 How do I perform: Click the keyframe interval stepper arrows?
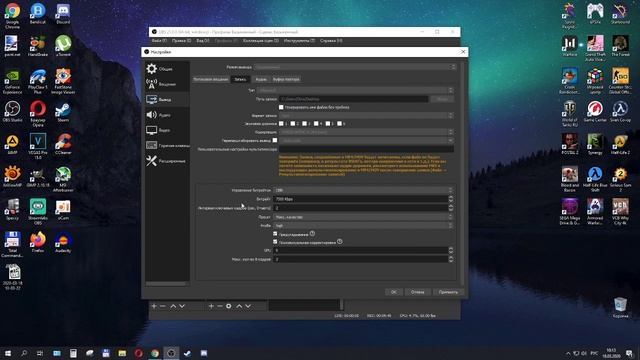point(451,208)
